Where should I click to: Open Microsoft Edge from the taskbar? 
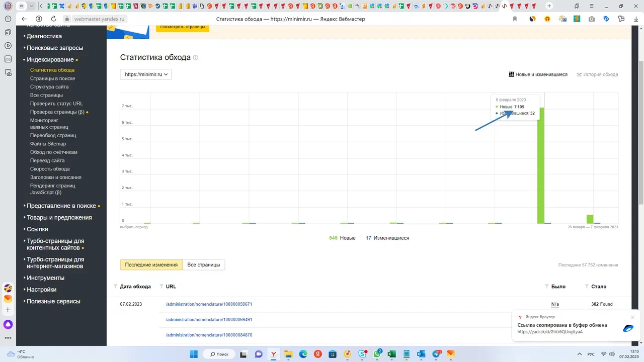coord(303,354)
